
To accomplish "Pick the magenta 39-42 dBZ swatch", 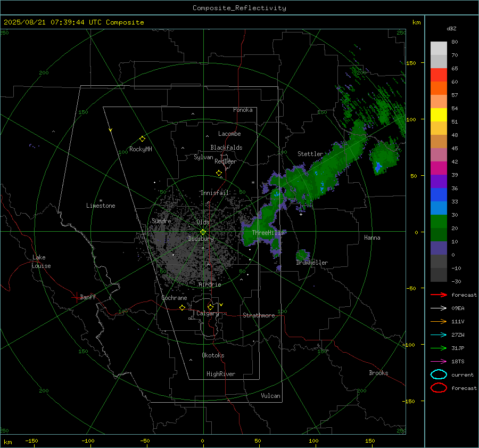I will coord(439,168).
